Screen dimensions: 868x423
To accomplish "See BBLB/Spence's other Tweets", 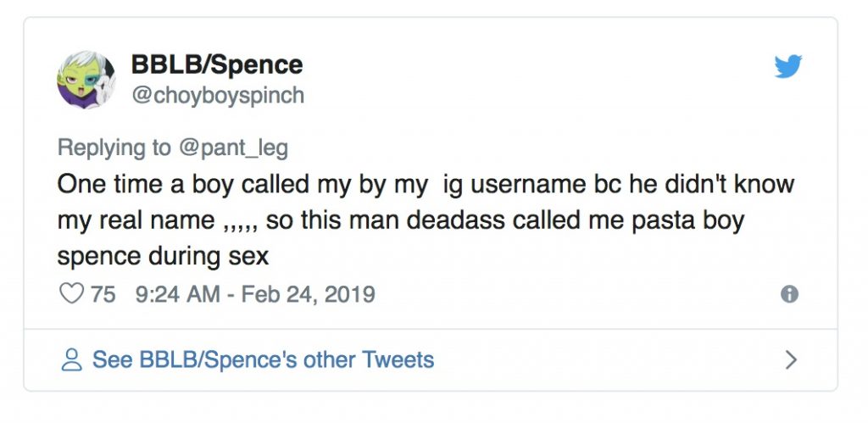I will click(263, 359).
